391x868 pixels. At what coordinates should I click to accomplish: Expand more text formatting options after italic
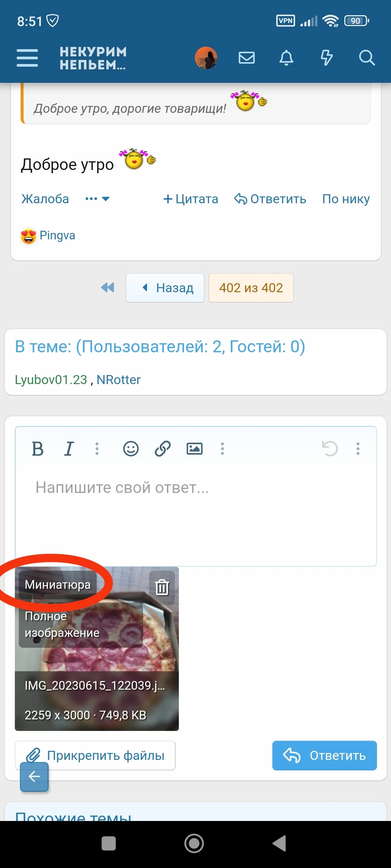97,449
